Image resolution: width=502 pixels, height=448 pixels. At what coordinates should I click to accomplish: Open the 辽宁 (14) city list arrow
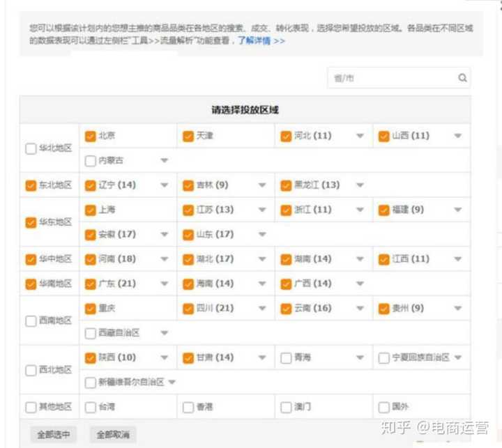[x=165, y=185]
